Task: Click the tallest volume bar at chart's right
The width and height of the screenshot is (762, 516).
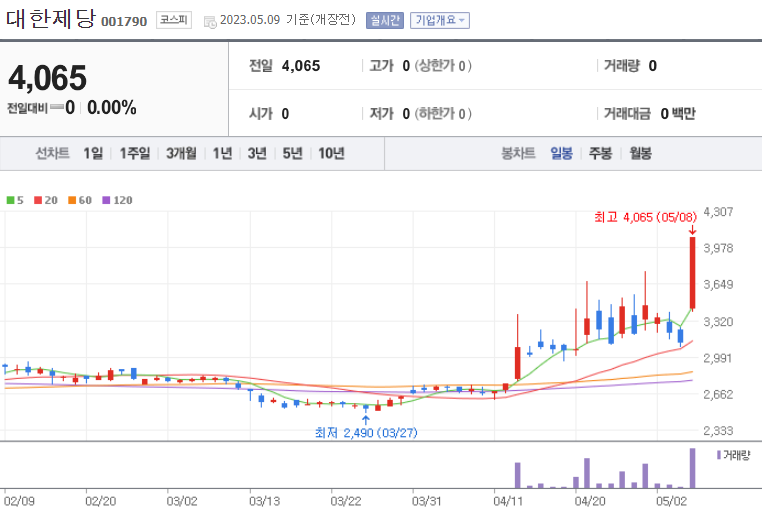Action: [693, 468]
